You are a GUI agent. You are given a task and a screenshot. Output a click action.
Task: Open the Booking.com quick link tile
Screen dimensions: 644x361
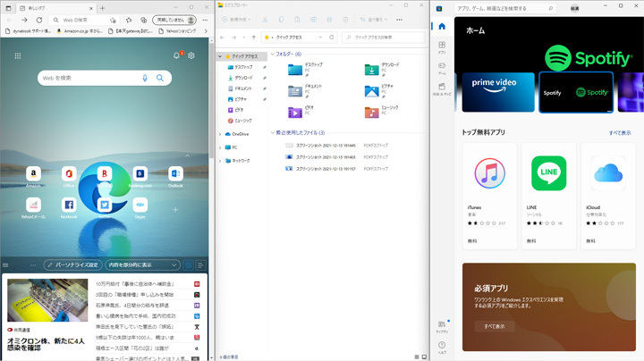click(x=140, y=176)
